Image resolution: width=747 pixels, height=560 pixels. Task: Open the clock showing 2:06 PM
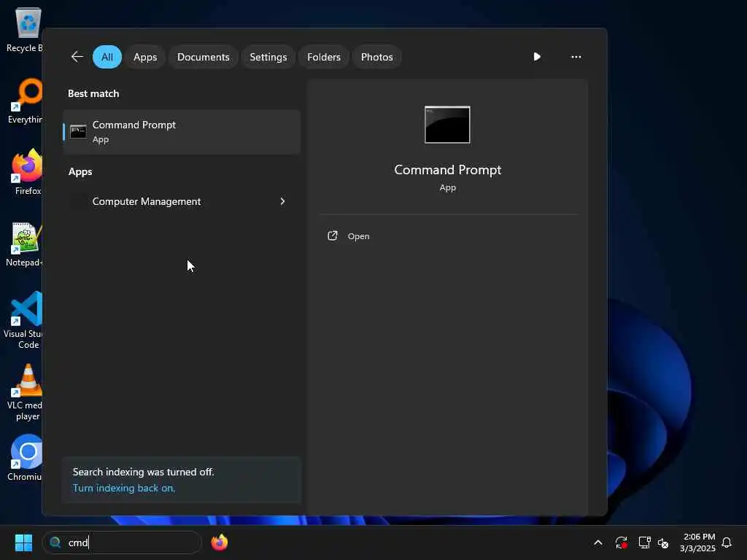(697, 542)
